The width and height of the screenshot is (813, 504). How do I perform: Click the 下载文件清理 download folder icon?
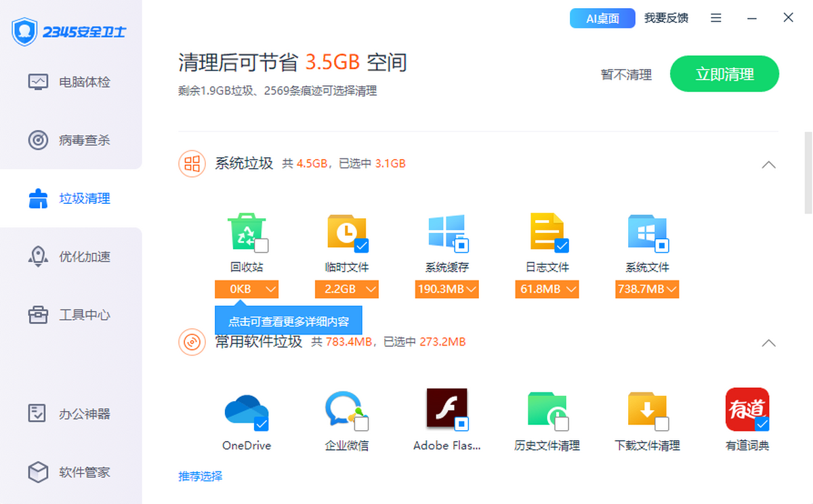tap(647, 408)
